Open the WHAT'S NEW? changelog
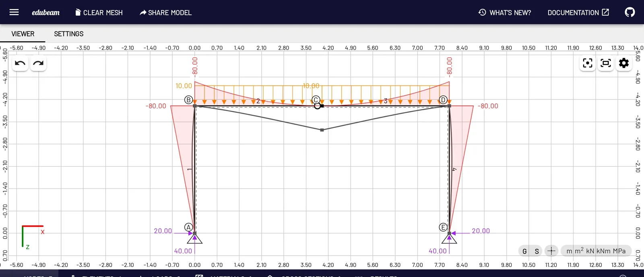644x277 pixels. pyautogui.click(x=505, y=12)
